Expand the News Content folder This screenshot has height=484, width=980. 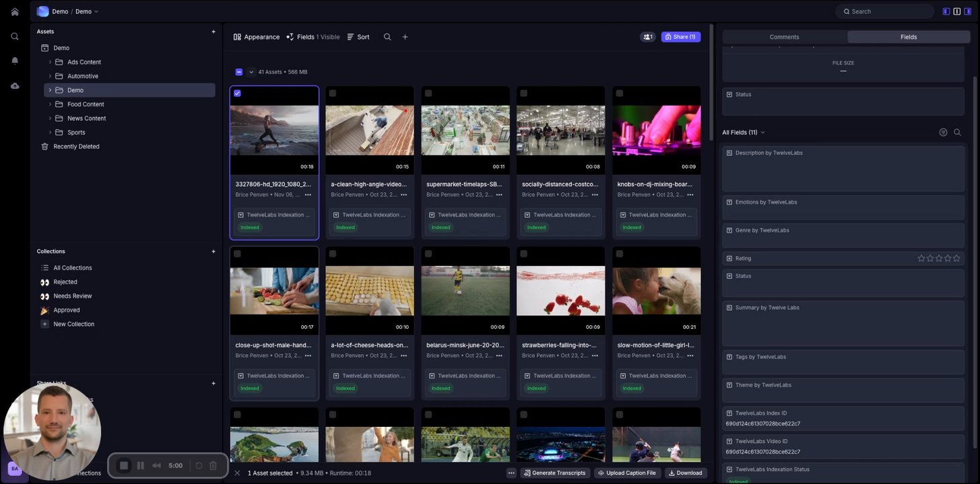click(x=50, y=118)
